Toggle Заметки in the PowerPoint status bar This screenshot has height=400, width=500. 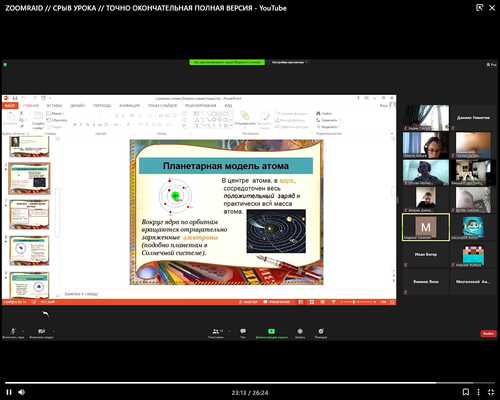click(x=248, y=302)
